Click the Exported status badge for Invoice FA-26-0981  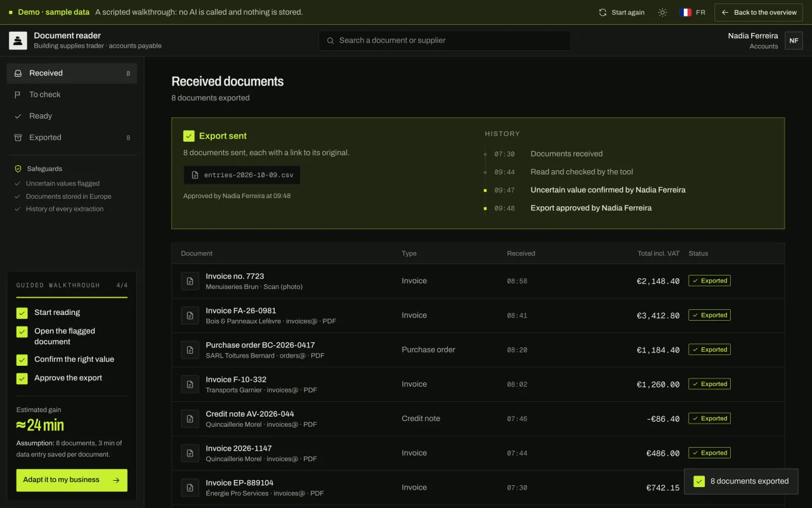709,315
